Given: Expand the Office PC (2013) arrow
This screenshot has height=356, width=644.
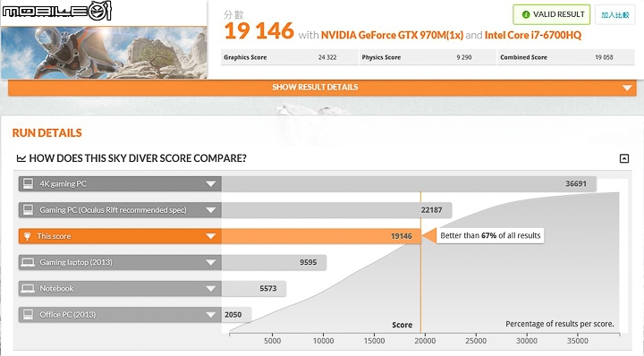Looking at the screenshot, I should (x=211, y=315).
